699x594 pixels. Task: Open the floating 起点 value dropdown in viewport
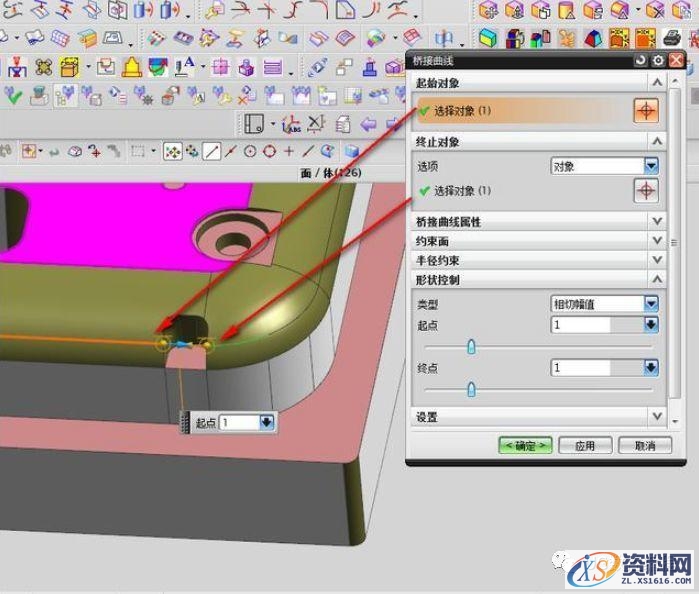point(266,423)
